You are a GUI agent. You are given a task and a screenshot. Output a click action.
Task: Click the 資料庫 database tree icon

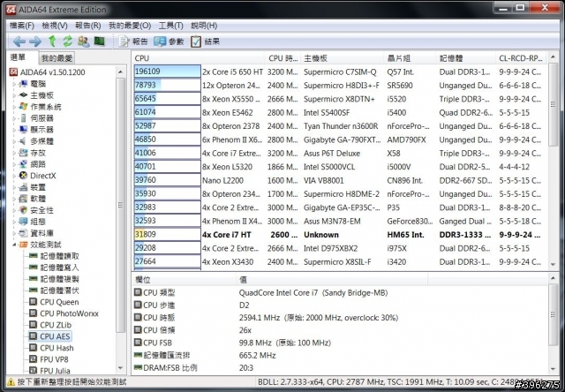(24, 233)
